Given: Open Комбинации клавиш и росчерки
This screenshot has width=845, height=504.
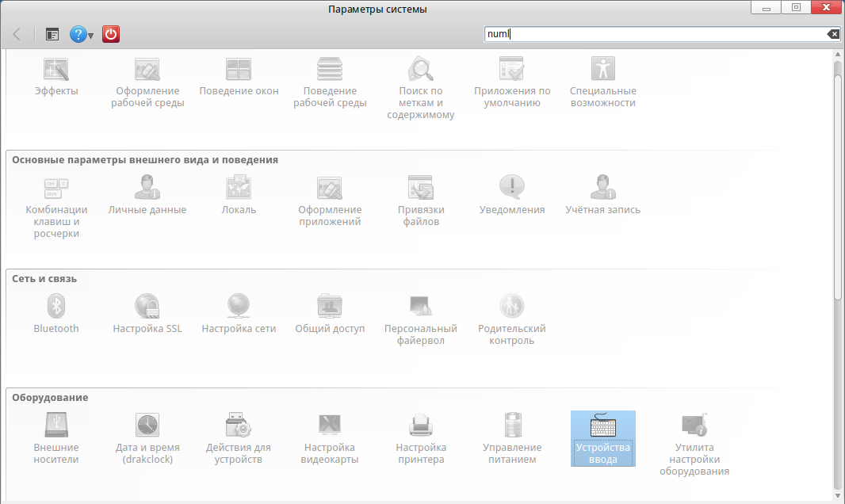Looking at the screenshot, I should tap(56, 208).
